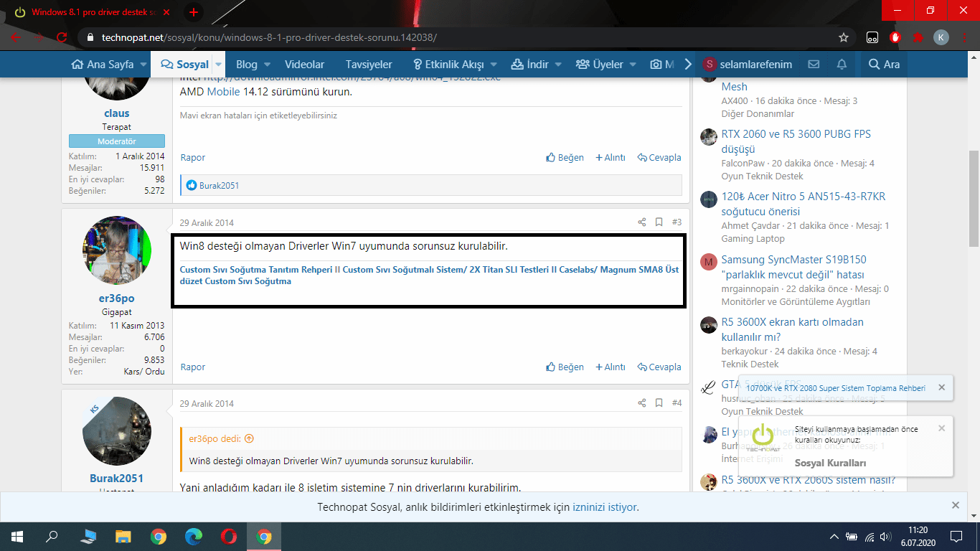Image resolution: width=980 pixels, height=551 pixels.
Task: Click the page vertical scrollbar thumb
Action: 974,198
